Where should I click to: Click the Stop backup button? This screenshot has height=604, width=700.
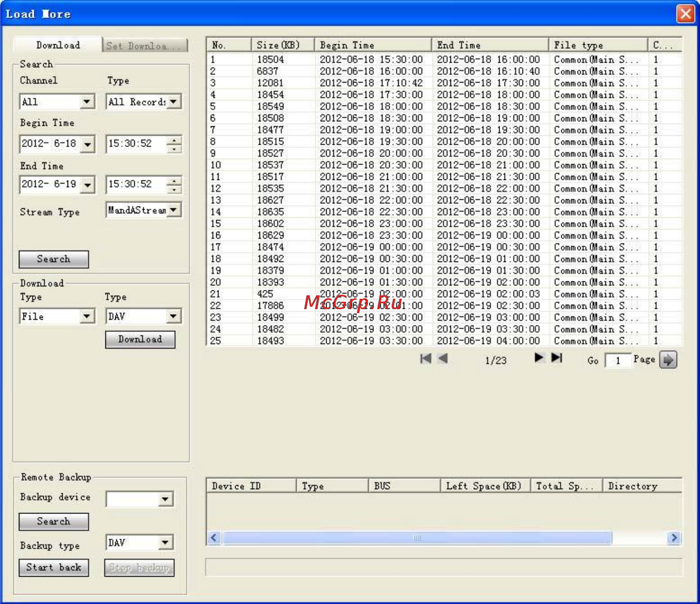(139, 568)
